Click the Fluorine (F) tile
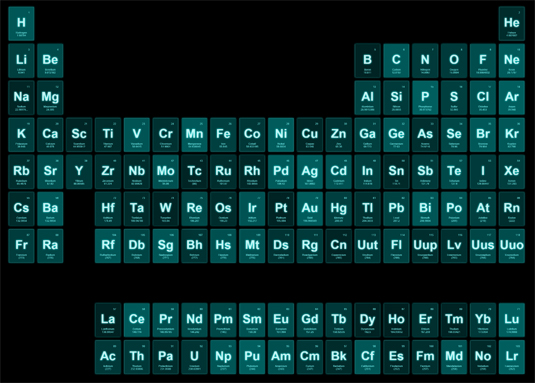This screenshot has width=535, height=383. (x=483, y=61)
